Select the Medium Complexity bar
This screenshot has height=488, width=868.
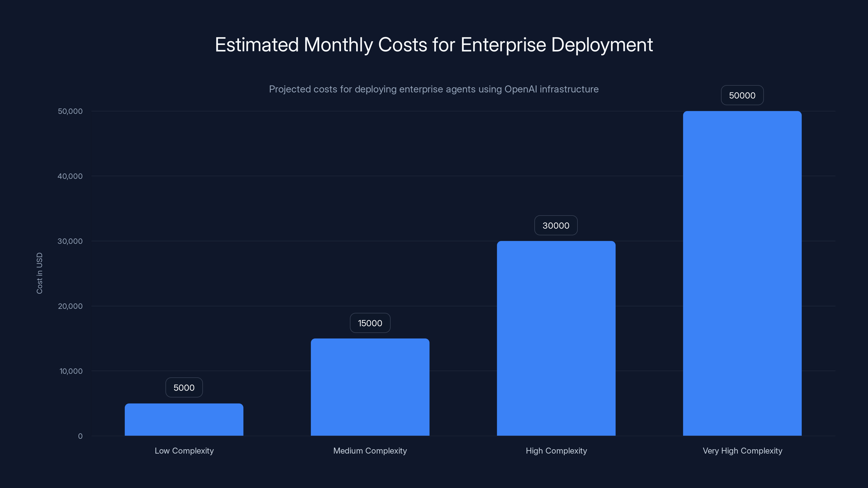tap(370, 387)
